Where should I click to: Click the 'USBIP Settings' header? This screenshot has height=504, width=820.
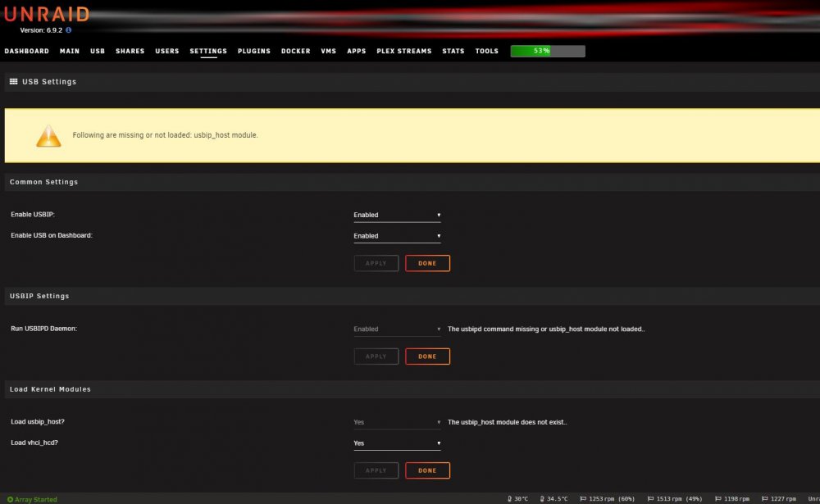(x=39, y=296)
